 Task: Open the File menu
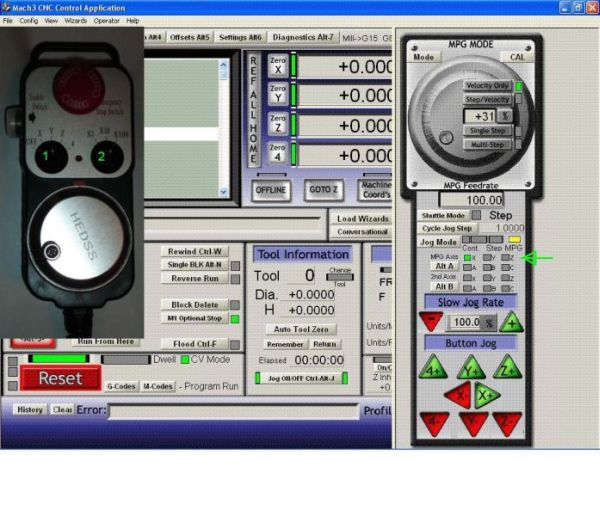(8, 21)
